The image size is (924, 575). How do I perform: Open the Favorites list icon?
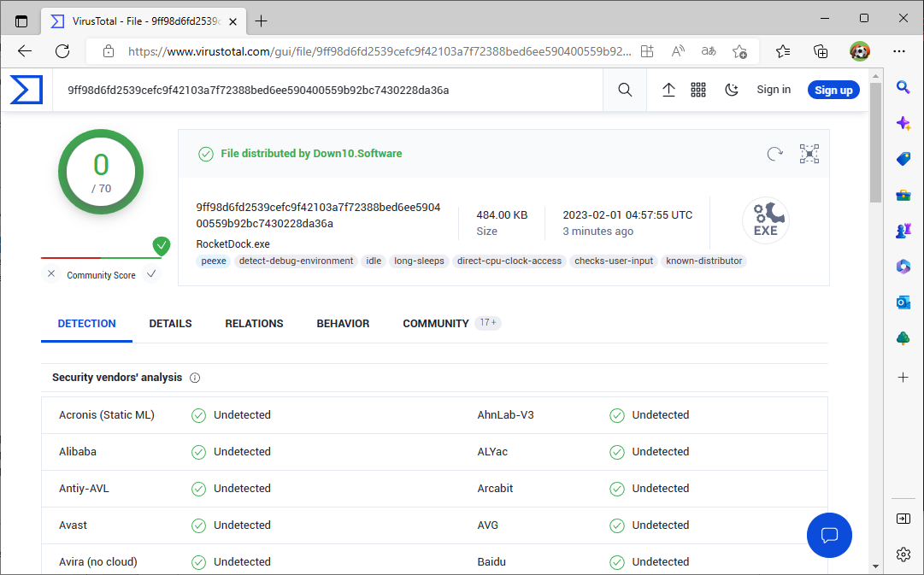pyautogui.click(x=783, y=51)
